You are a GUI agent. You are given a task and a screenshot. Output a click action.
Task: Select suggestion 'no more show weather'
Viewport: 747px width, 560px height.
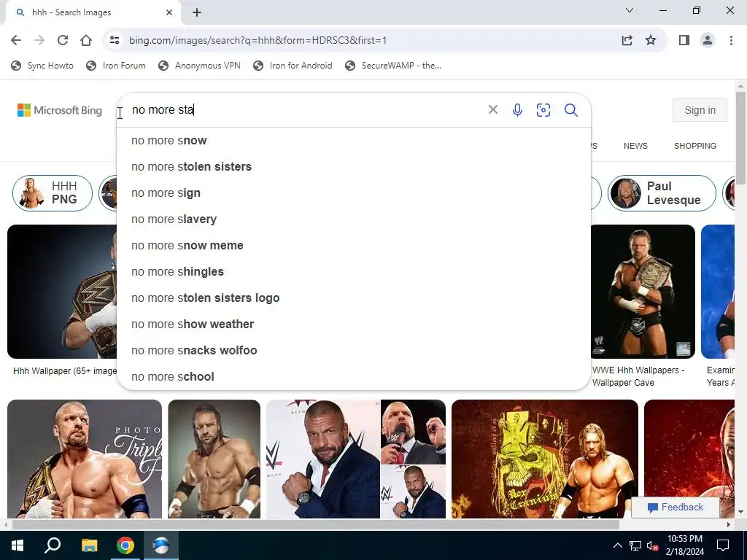pyautogui.click(x=354, y=324)
